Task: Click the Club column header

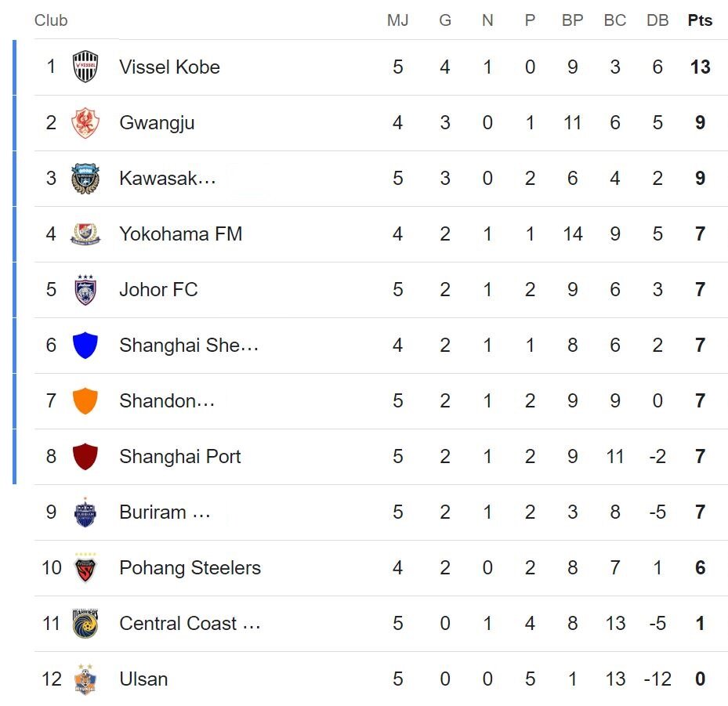Action: coord(51,20)
